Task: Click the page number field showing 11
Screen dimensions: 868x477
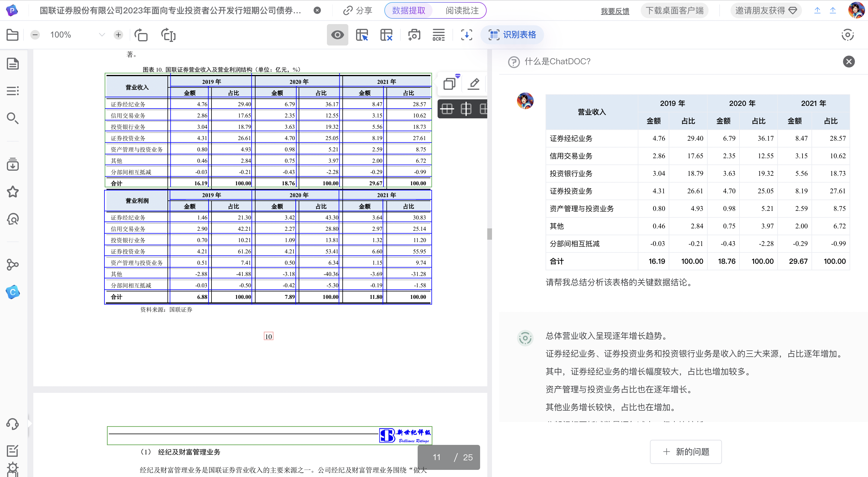Action: tap(437, 457)
